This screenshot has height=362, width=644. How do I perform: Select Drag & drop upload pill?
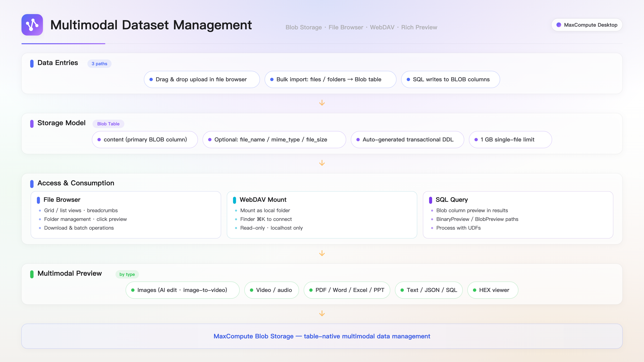[202, 79]
